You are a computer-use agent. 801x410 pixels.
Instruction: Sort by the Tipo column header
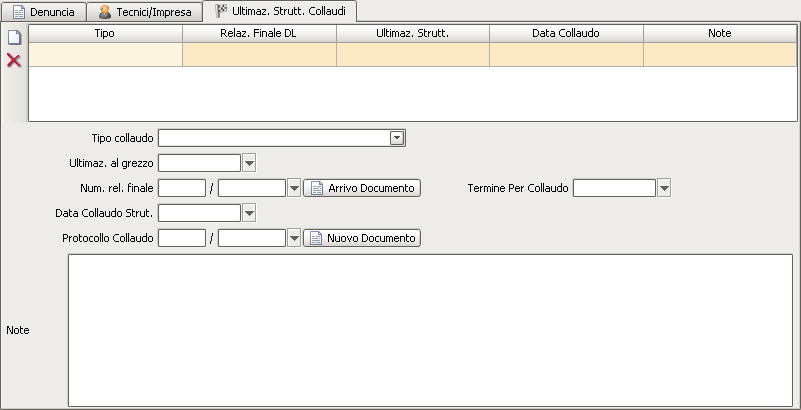(105, 33)
